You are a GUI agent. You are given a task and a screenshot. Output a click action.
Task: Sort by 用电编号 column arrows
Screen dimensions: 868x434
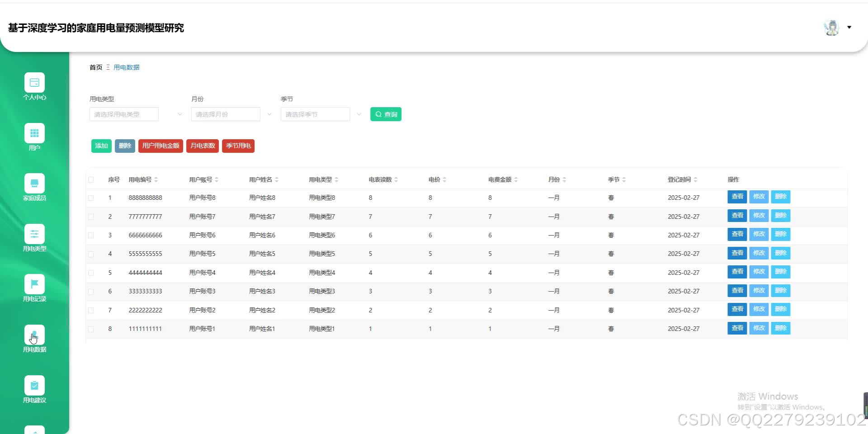pos(156,179)
